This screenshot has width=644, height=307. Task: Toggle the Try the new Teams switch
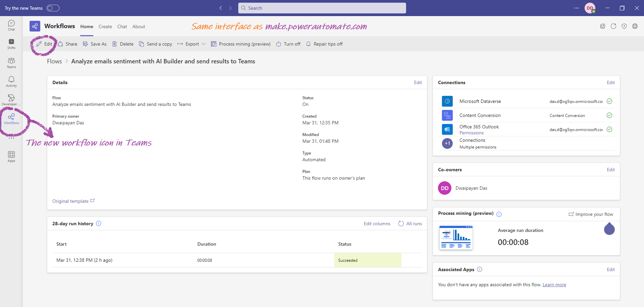[x=53, y=8]
